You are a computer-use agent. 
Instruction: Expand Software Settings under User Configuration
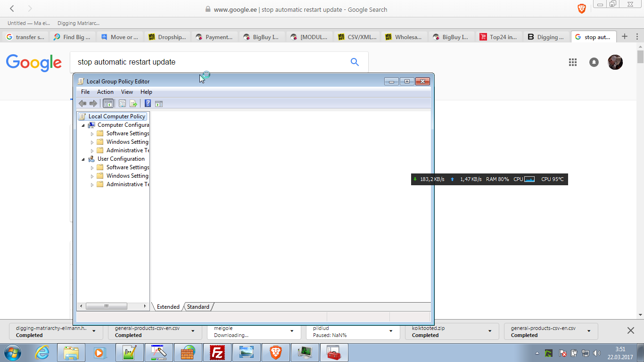point(92,168)
